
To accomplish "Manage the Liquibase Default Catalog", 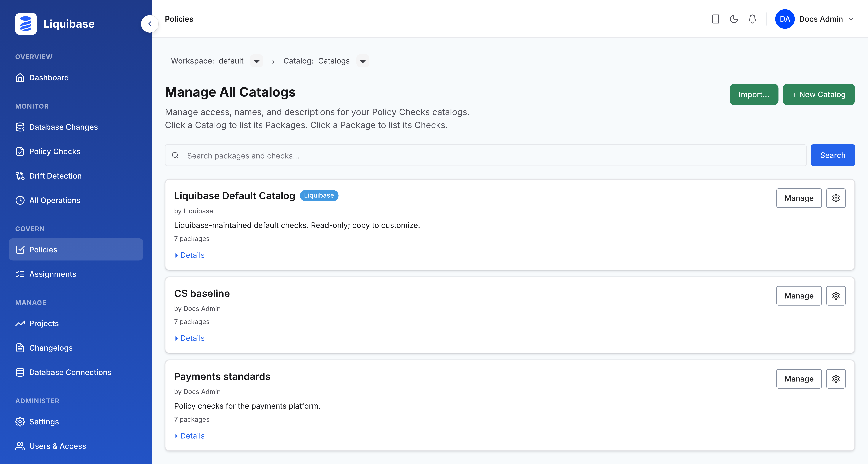I will [799, 198].
